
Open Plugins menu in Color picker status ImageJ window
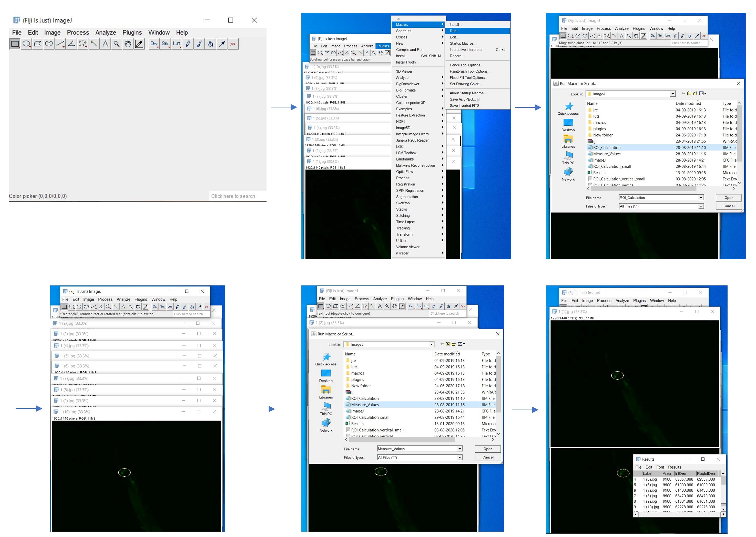tap(132, 32)
